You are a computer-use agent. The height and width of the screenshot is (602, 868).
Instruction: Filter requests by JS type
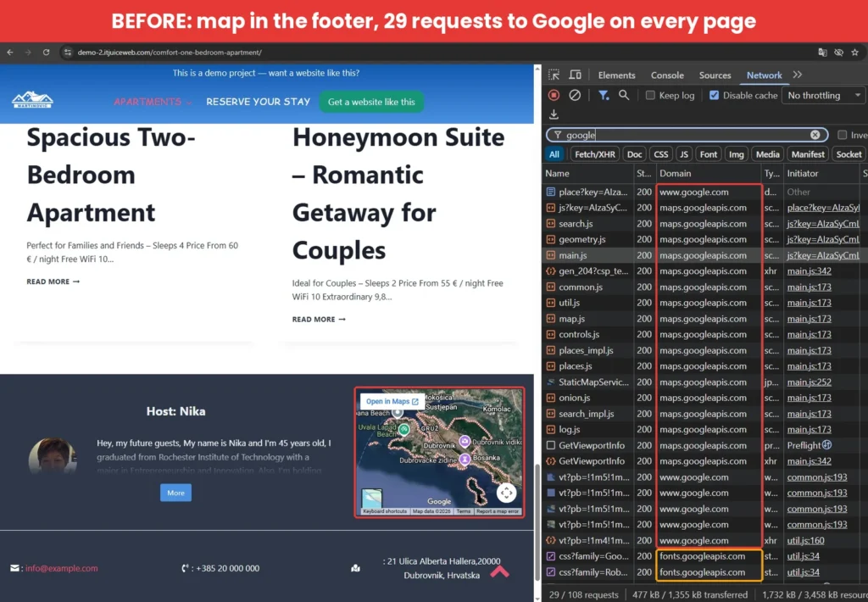coord(684,154)
